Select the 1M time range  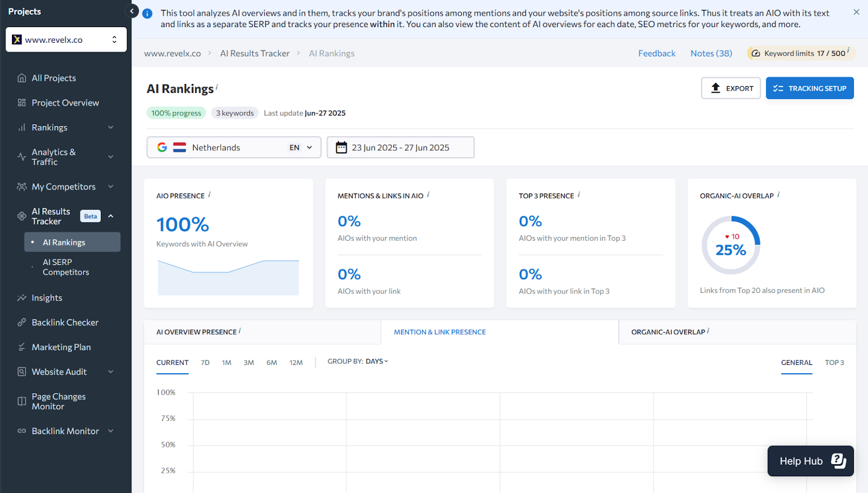227,363
